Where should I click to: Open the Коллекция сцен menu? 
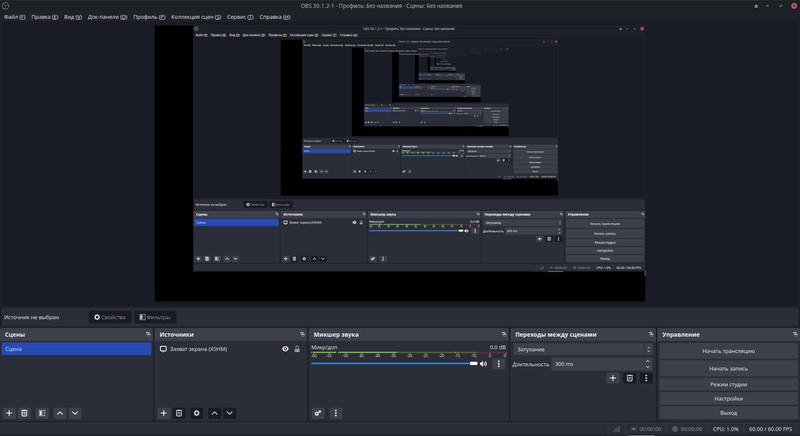click(x=195, y=17)
